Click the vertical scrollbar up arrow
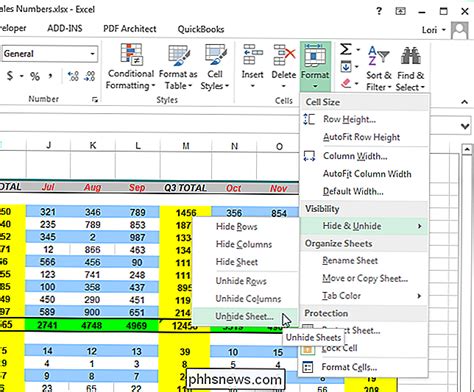 point(467,149)
